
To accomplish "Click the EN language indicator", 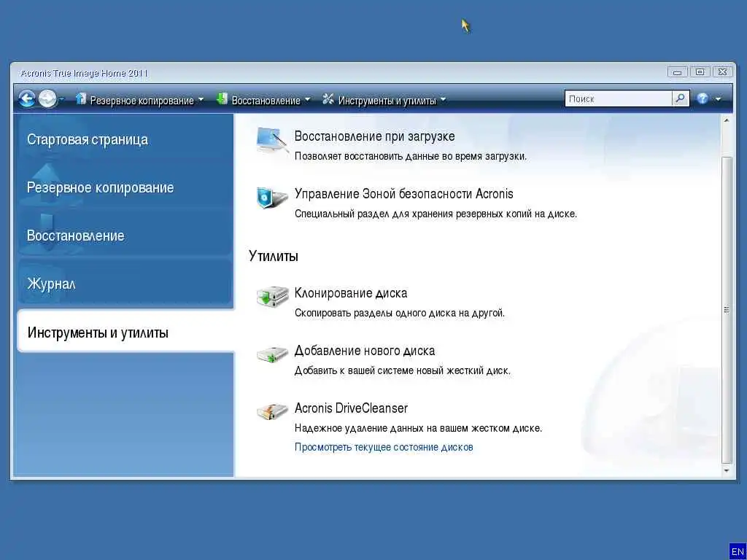I will coord(738,551).
